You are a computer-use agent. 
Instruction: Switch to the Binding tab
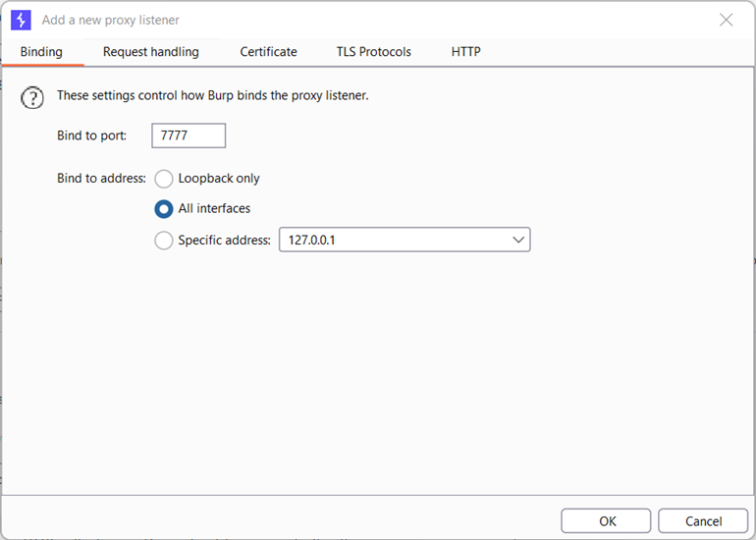[x=41, y=52]
